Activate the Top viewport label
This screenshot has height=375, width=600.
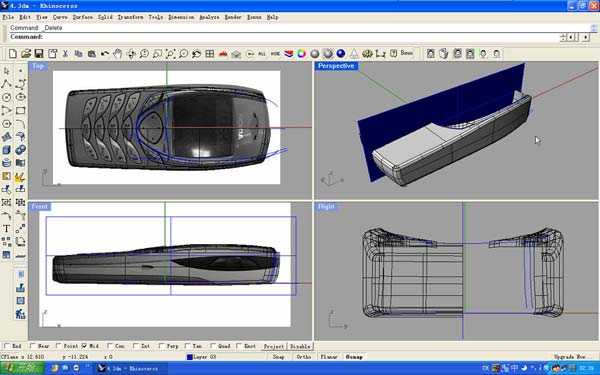38,66
